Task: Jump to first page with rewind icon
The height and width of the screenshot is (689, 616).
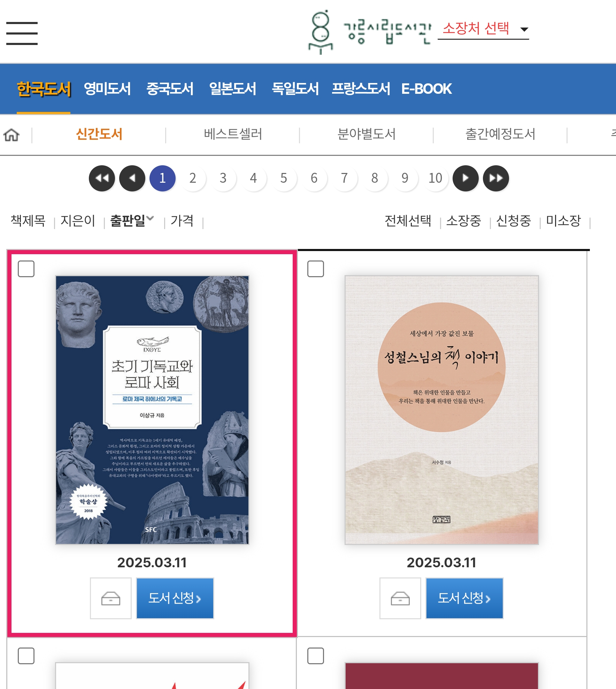Action: [x=102, y=178]
